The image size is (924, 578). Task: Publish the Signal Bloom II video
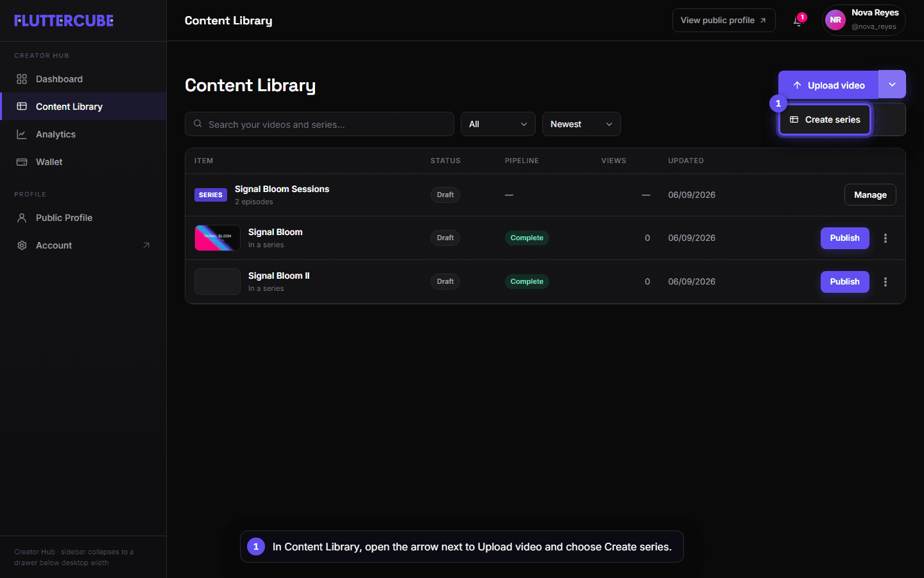[x=844, y=282]
